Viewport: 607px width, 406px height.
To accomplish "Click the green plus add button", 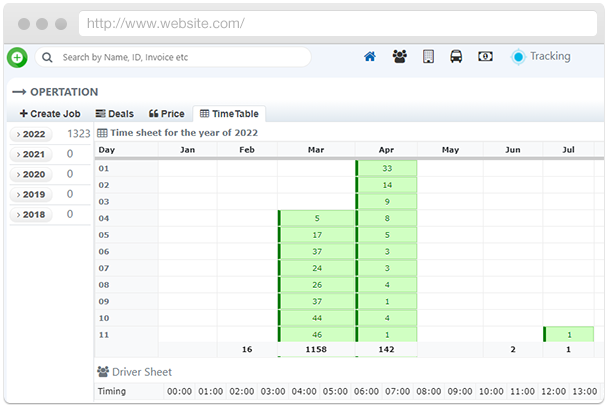I will (x=17, y=58).
